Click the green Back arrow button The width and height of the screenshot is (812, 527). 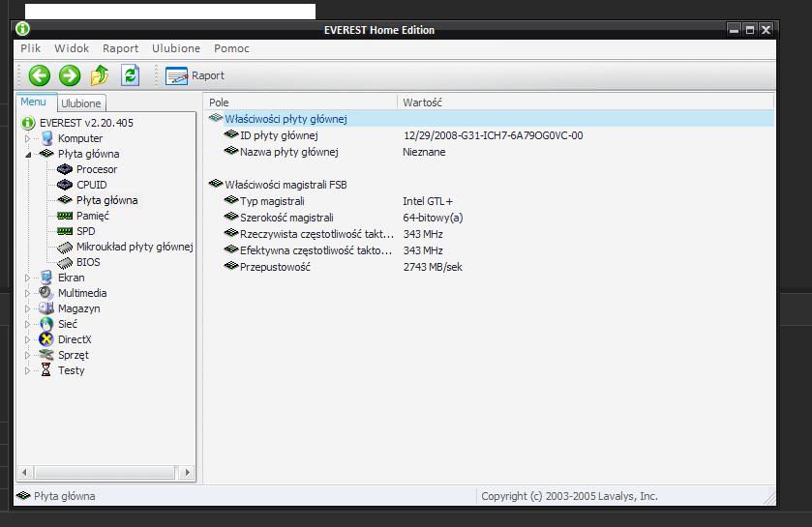pos(40,75)
